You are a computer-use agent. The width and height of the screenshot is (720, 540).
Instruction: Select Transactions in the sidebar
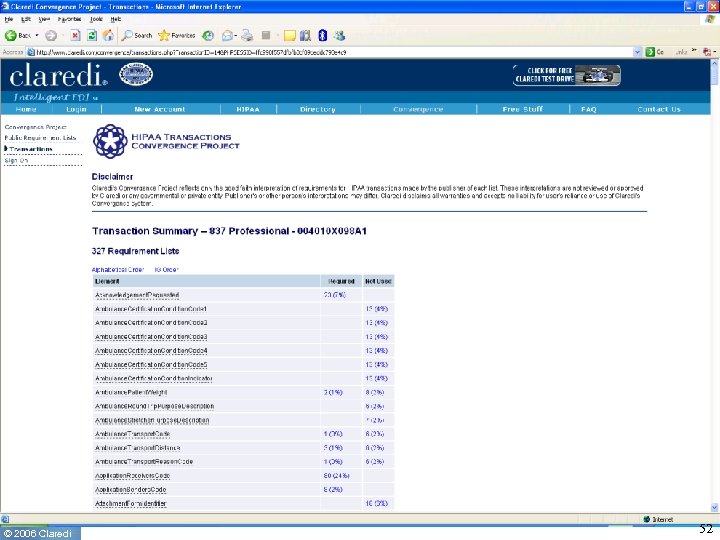[31, 149]
